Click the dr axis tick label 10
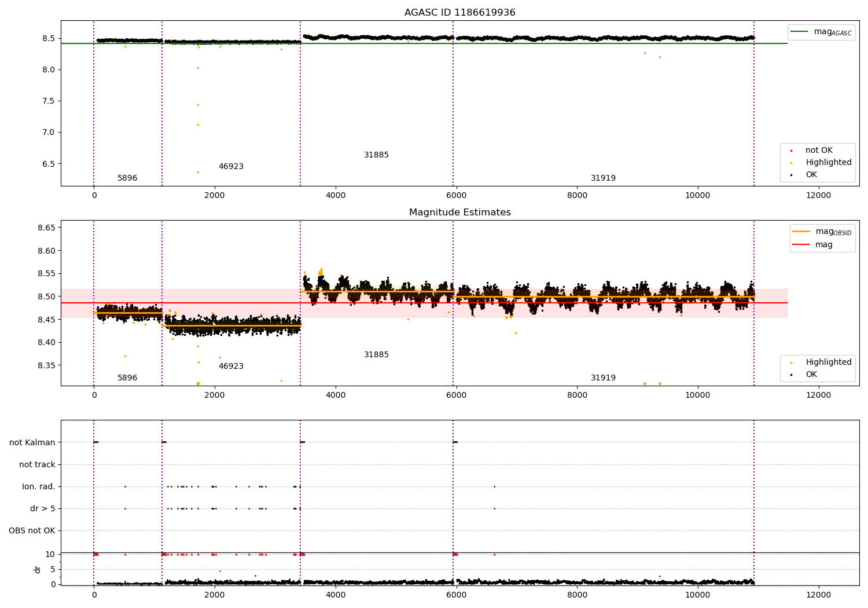Viewport: 868px width, 608px height. pos(50,555)
